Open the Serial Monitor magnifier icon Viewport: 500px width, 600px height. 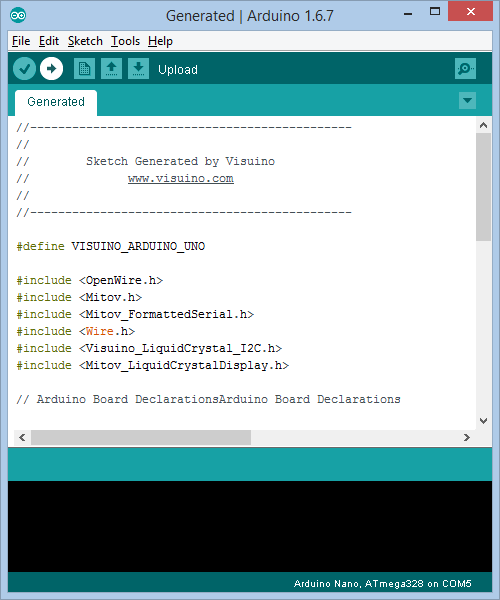[x=465, y=69]
